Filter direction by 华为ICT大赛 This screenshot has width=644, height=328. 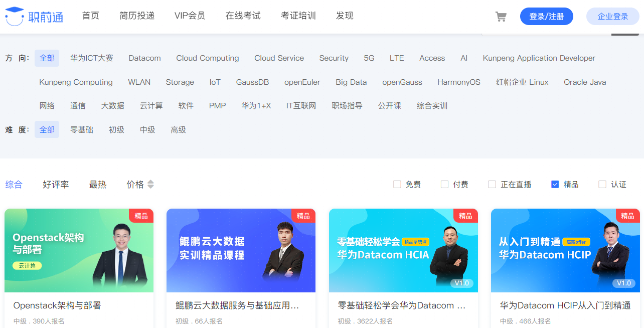click(92, 58)
